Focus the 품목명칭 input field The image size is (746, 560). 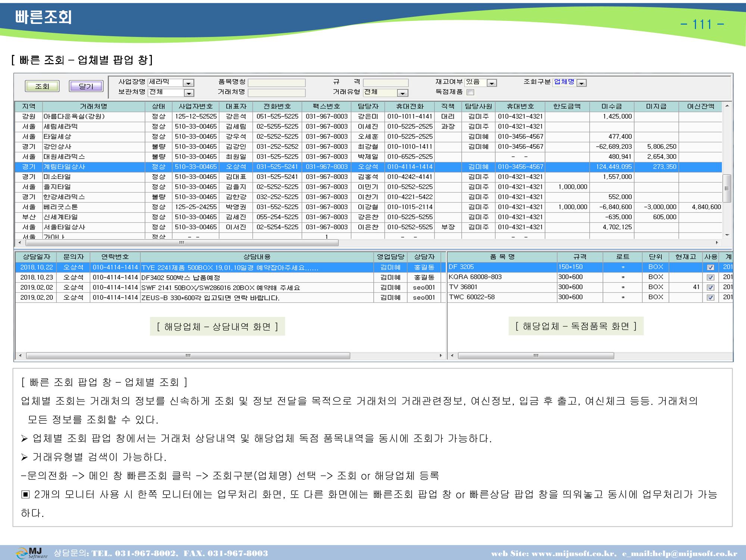277,83
